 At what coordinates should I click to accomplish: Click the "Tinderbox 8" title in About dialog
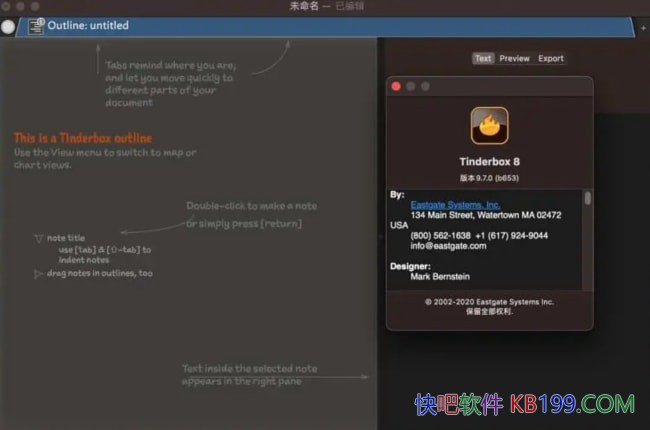pos(489,164)
